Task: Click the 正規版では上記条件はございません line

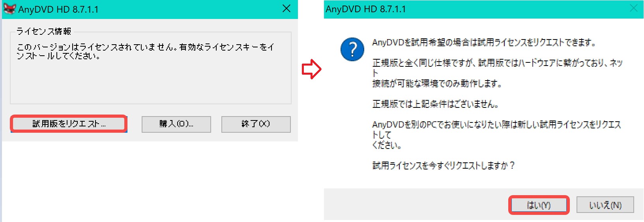Action: [x=435, y=104]
